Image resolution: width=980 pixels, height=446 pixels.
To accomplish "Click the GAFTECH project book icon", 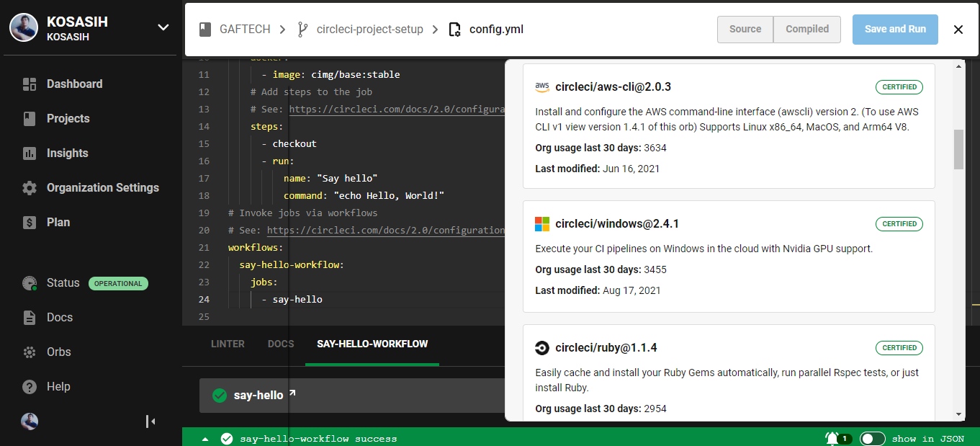I will click(206, 30).
